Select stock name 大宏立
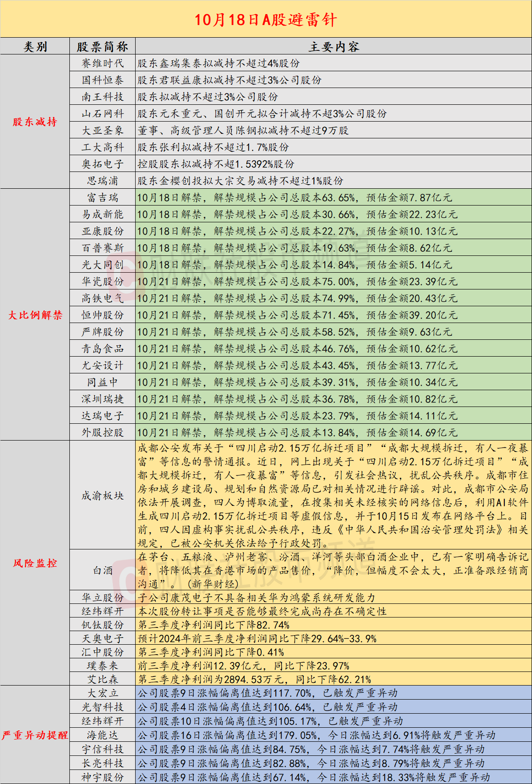 pos(102,693)
